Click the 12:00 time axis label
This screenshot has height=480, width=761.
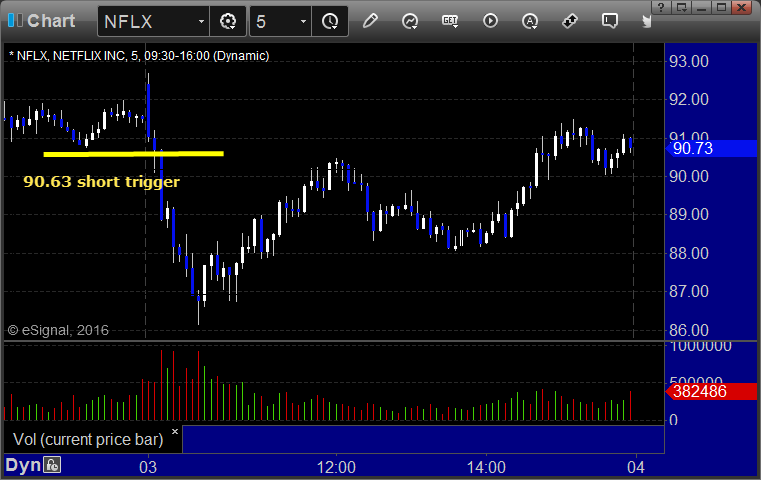[x=336, y=467]
